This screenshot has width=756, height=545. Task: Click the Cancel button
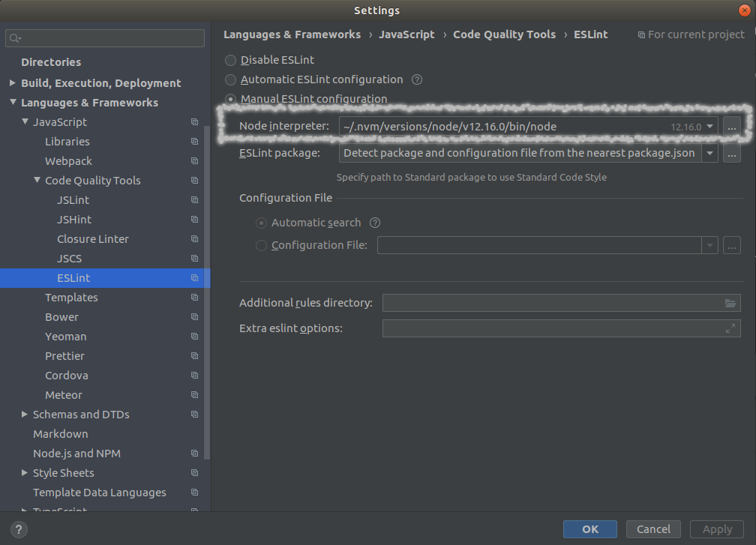[653, 529]
